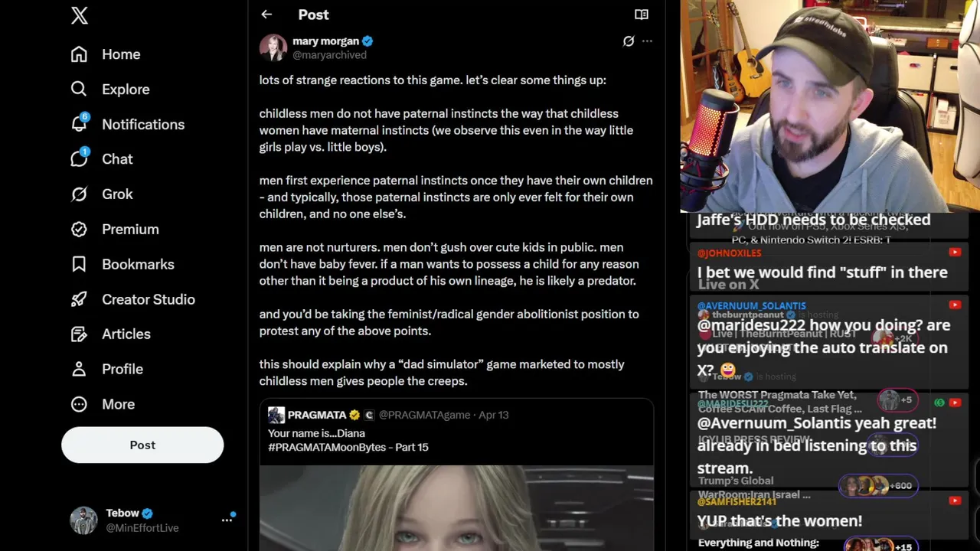Open the Premium badge icon
The image size is (980, 551).
coord(79,229)
